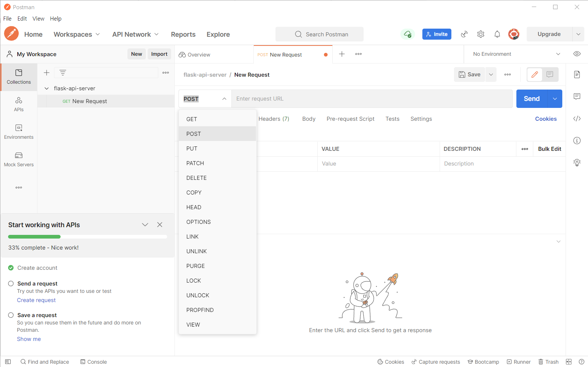Switch to build mode pencil icon
Image resolution: width=588 pixels, height=367 pixels.
click(x=535, y=75)
